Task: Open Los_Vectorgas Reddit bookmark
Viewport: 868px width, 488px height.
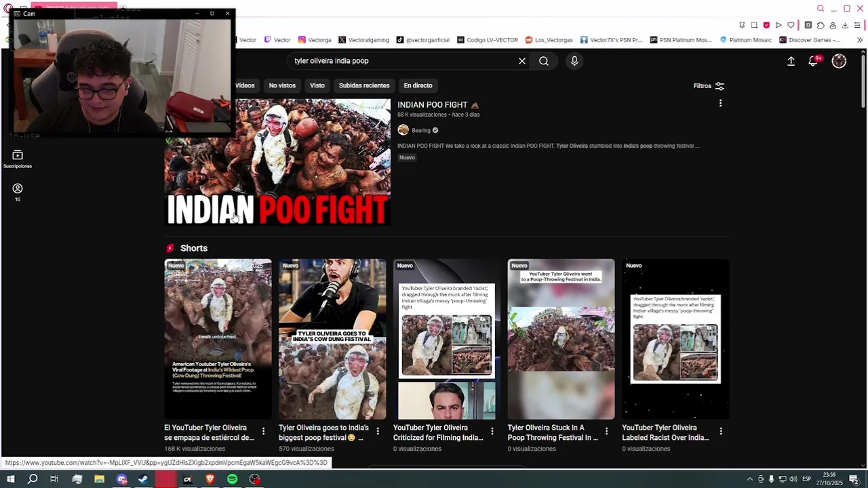Action: click(549, 40)
